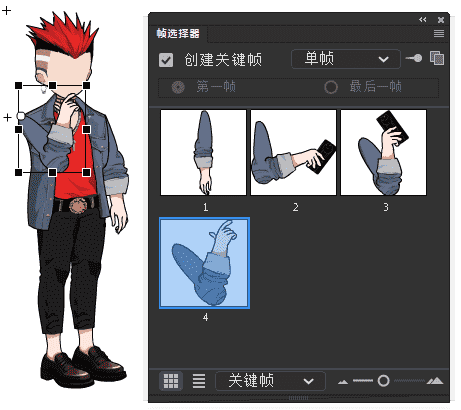
Task: Toggle the 创建关键帧 checkbox
Action: [x=166, y=60]
